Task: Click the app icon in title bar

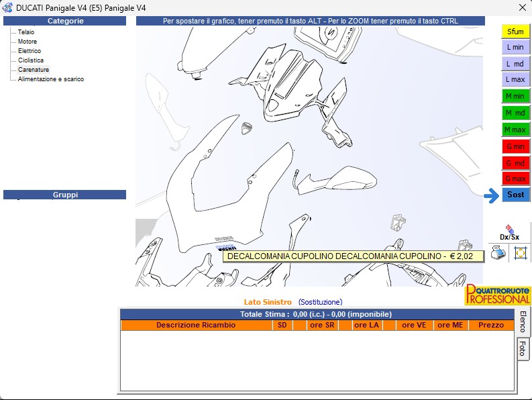Action: [7, 7]
